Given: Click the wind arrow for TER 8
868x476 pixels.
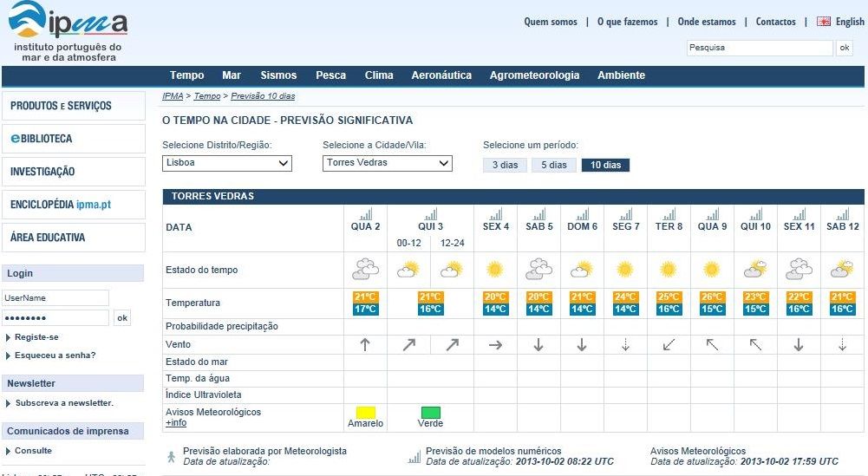Looking at the screenshot, I should [669, 345].
